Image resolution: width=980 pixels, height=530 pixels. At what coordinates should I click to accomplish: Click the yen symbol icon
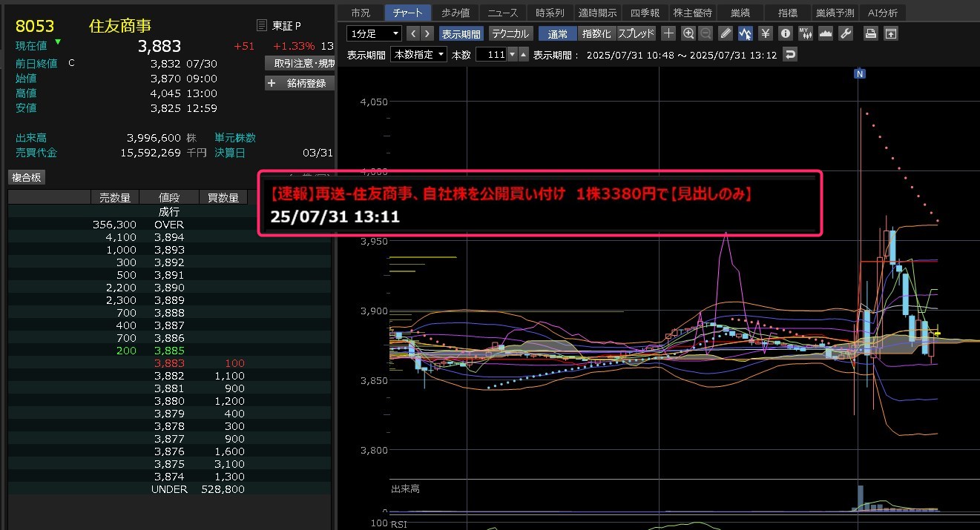tap(766, 33)
